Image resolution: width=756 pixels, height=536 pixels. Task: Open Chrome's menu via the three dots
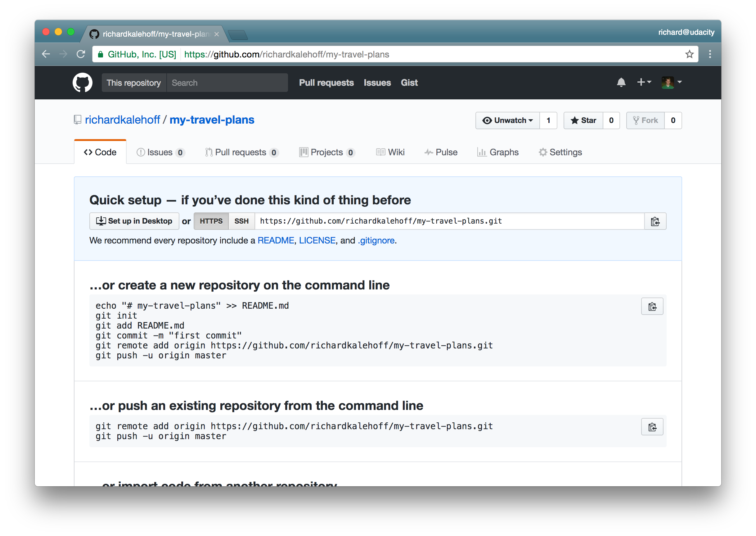click(710, 54)
